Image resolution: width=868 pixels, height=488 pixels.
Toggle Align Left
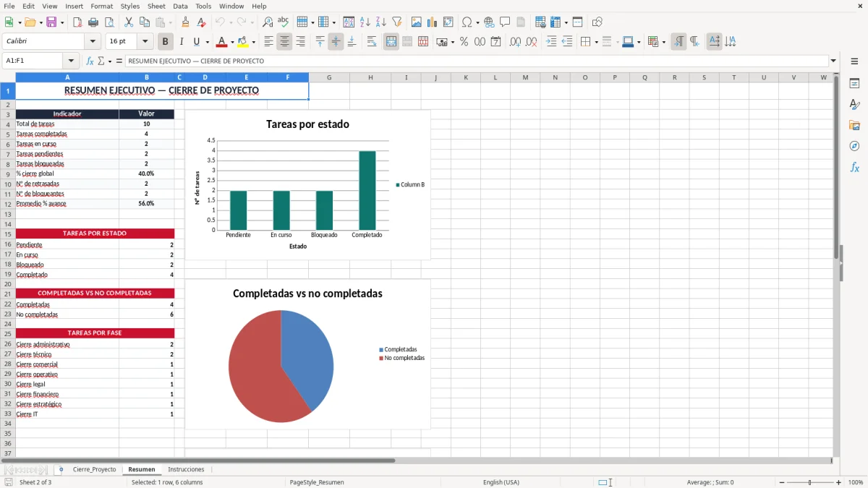coord(268,42)
